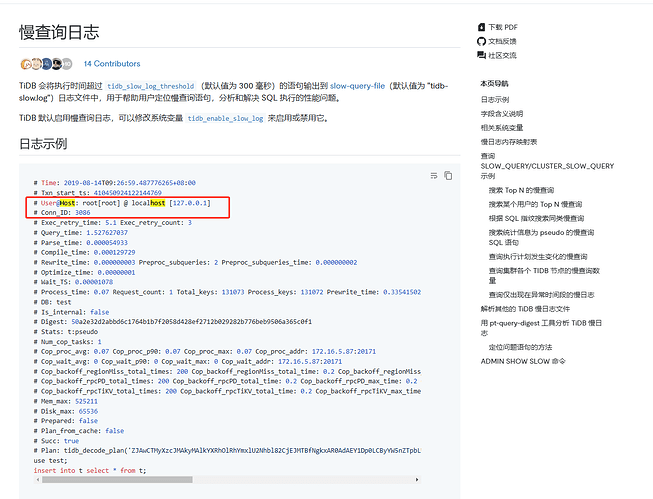This screenshot has width=653, height=499.
Task: Click the 'Succ: true' line
Action: [x=56, y=441]
